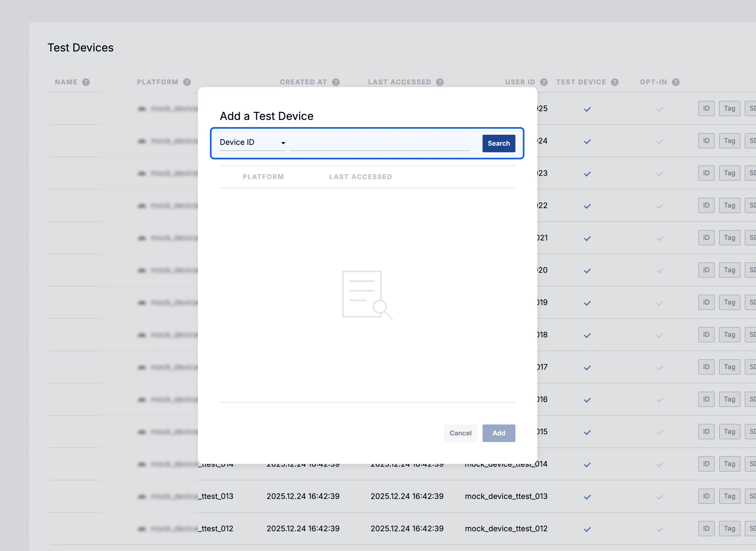Click the LAST ACCESSED column header inside the dialog

point(360,177)
